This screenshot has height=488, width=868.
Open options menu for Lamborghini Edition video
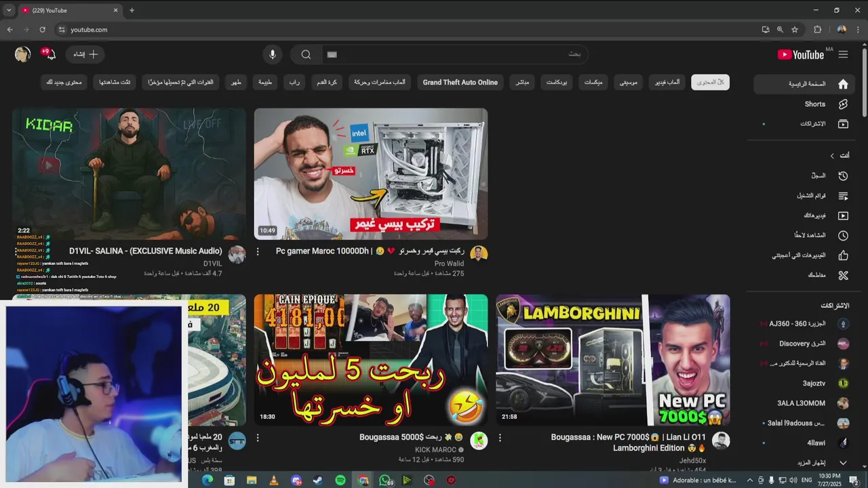point(500,438)
